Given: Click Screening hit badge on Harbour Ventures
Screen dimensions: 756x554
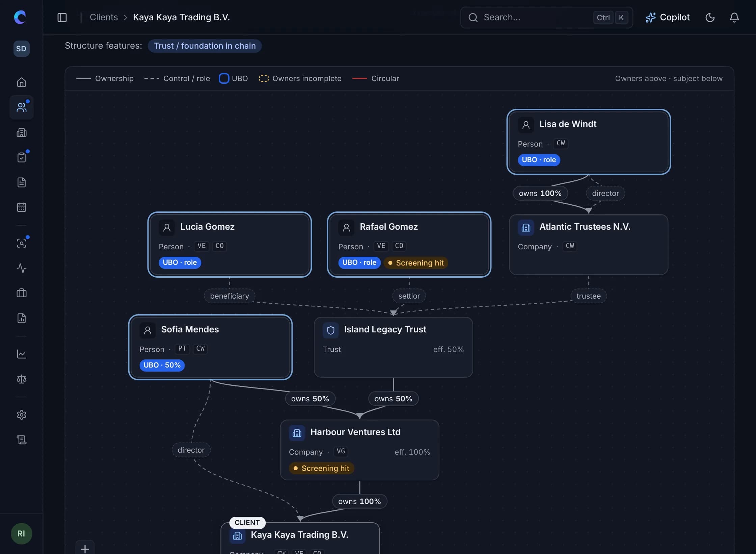Looking at the screenshot, I should click(322, 468).
